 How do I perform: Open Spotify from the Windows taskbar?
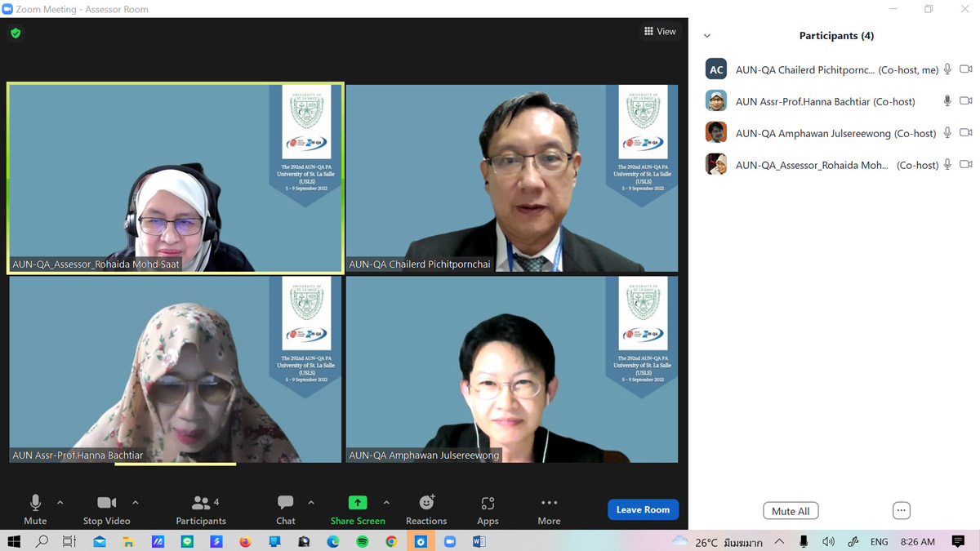tap(362, 541)
